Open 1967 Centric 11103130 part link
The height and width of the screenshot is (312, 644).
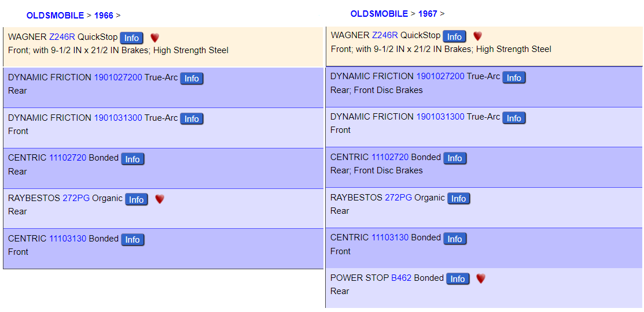[390, 237]
